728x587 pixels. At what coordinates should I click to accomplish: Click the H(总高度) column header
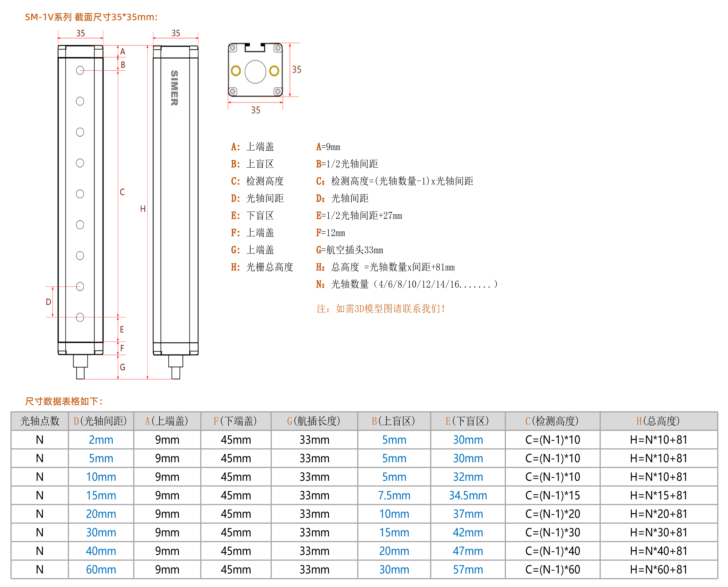(x=659, y=421)
